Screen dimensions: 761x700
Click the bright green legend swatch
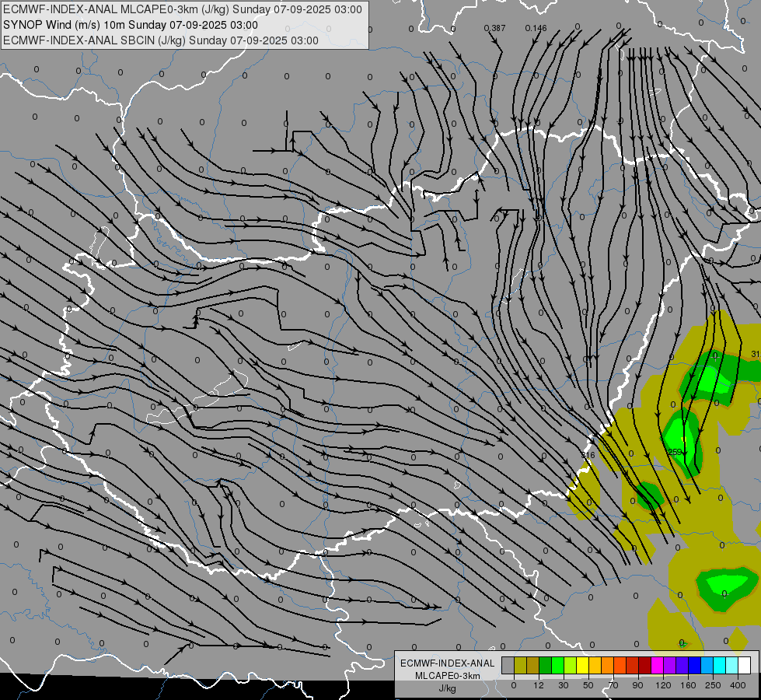click(x=557, y=665)
